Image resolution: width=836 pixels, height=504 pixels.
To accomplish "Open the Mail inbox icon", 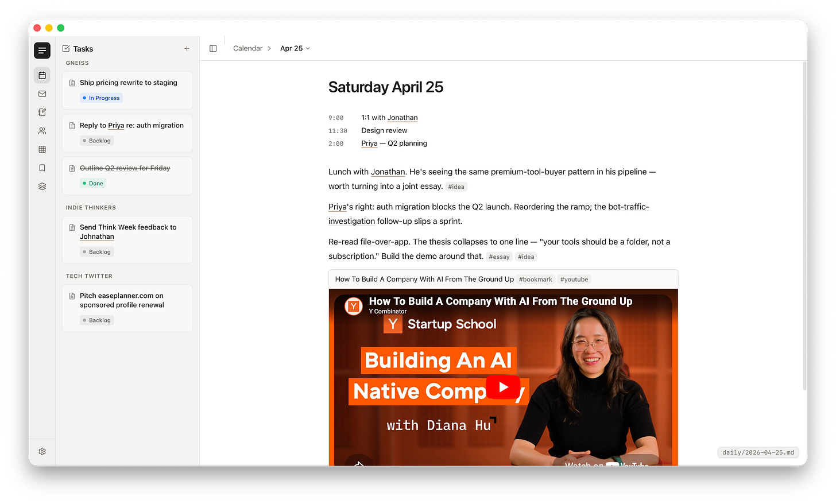I will pos(42,94).
